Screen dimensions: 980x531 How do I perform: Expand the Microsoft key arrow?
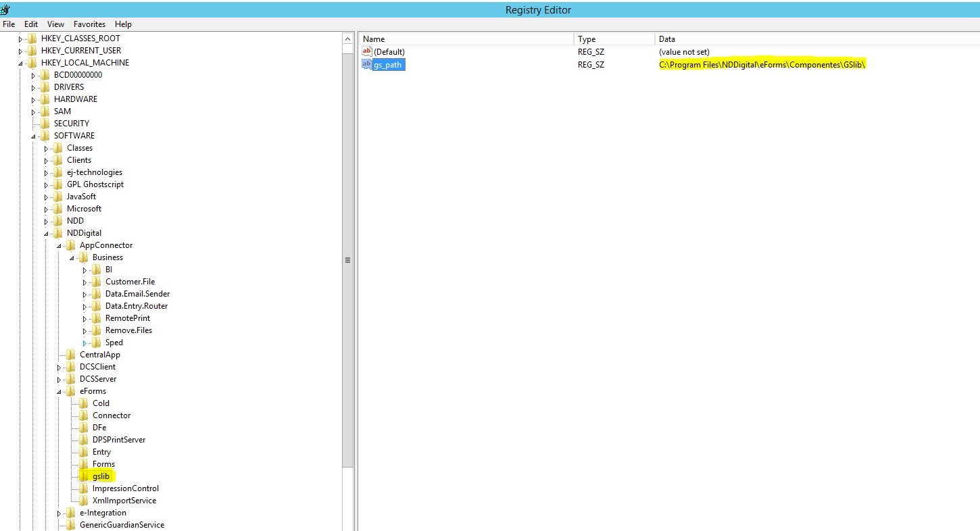pos(46,209)
